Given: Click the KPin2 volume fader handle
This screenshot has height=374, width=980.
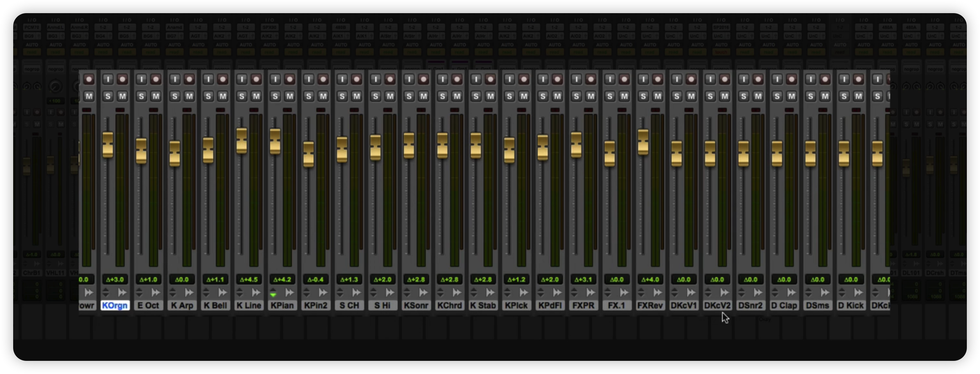Looking at the screenshot, I should click(x=309, y=154).
